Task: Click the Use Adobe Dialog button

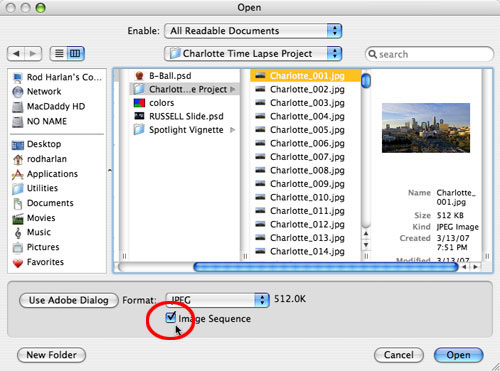Action: [69, 300]
